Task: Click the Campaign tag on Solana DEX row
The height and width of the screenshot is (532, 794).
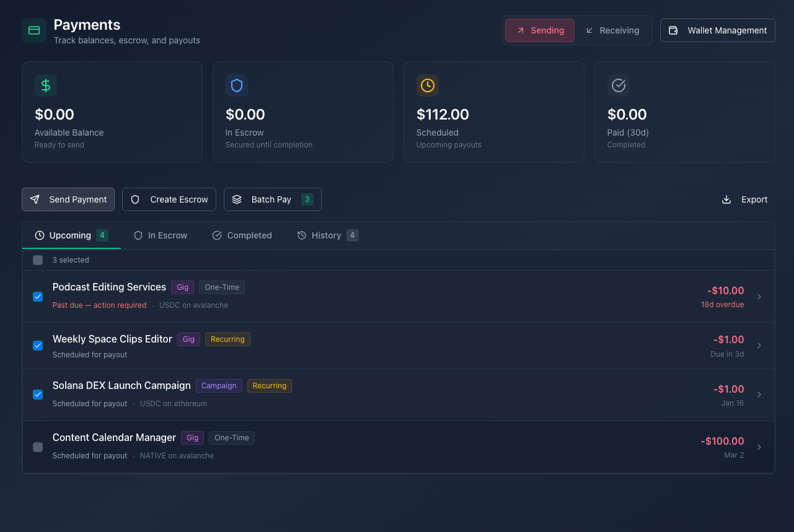Action: [219, 386]
